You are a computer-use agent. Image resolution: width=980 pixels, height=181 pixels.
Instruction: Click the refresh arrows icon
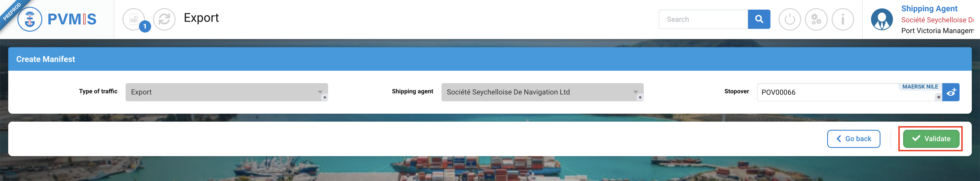[x=164, y=19]
